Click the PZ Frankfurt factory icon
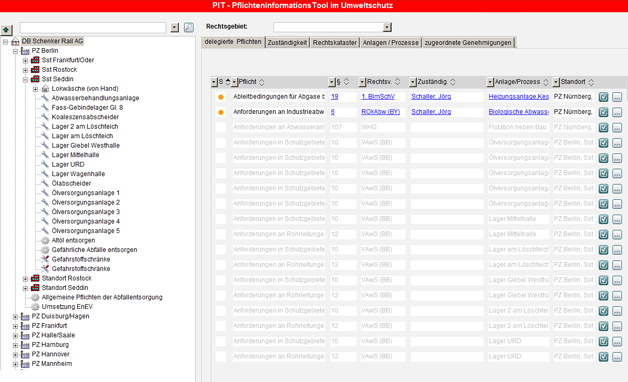This screenshot has width=628, height=382. tap(25, 326)
